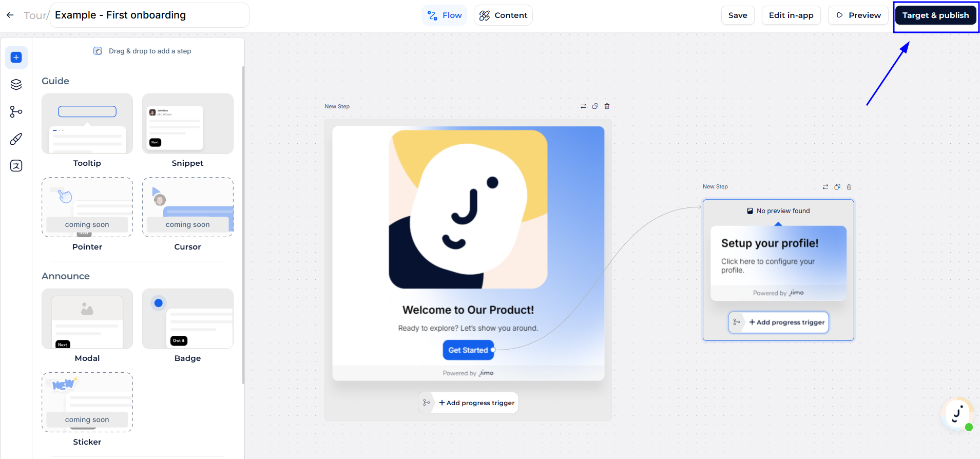Select the Tooltip guide thumbnail
The image size is (980, 459).
tap(87, 124)
